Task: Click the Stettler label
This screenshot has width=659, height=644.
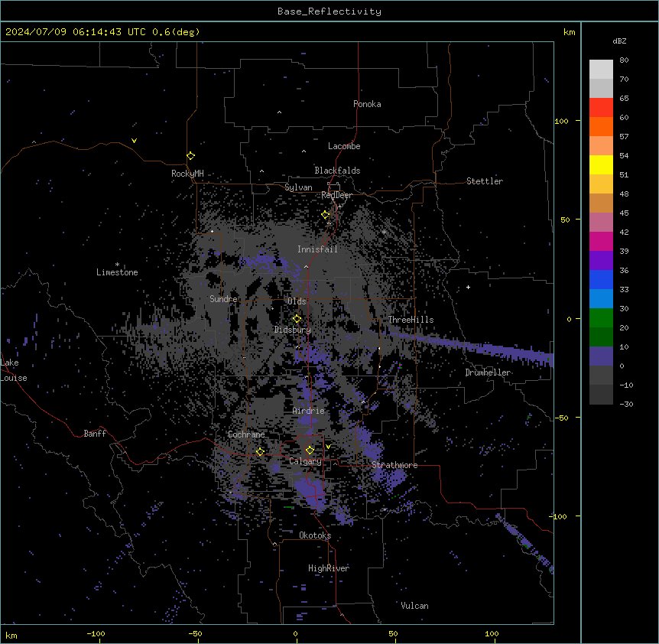Action: point(485,181)
